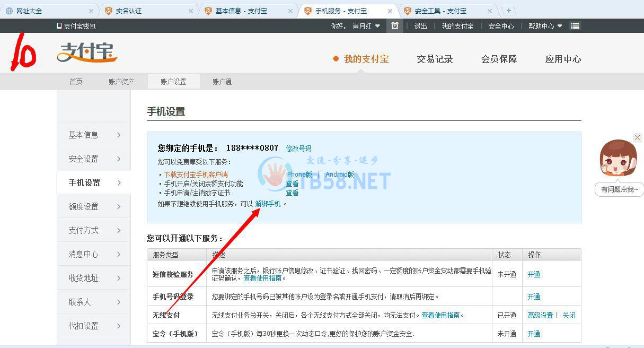Switch to the 基本信息 - 支付宝 browser tab
The height and width of the screenshot is (348, 644).
click(x=248, y=11)
